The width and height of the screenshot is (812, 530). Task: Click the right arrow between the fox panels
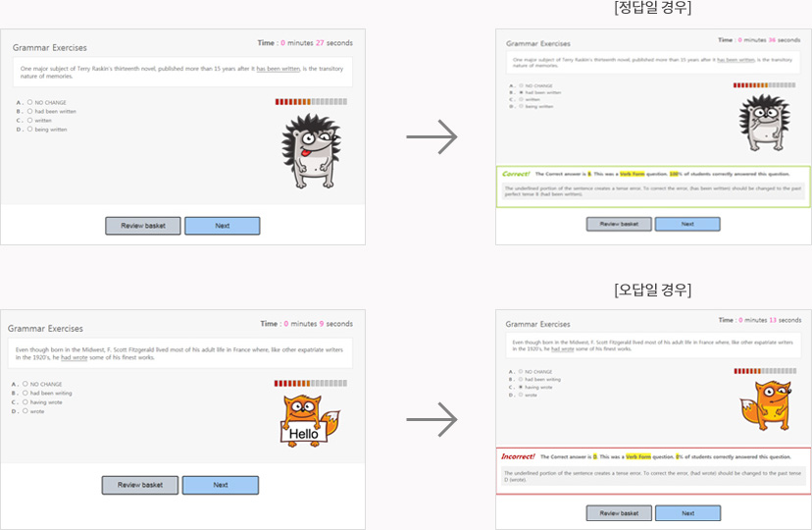click(x=431, y=419)
